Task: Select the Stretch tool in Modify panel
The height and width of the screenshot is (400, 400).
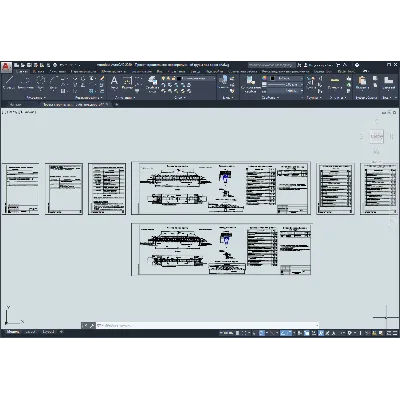Action: coord(75,91)
